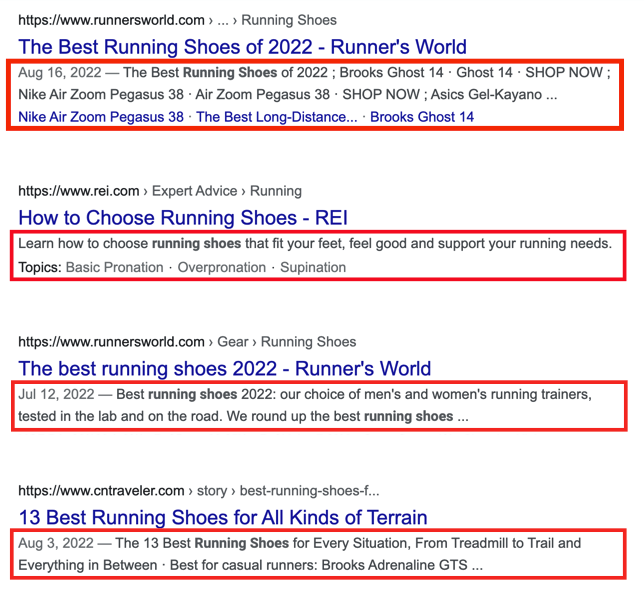
Task: Click the 'Brooks Ghost 14' blue sitelink
Action: 422,117
